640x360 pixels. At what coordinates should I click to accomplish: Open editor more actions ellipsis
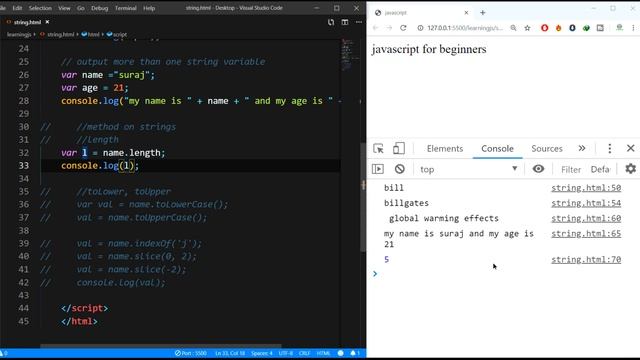[359, 22]
